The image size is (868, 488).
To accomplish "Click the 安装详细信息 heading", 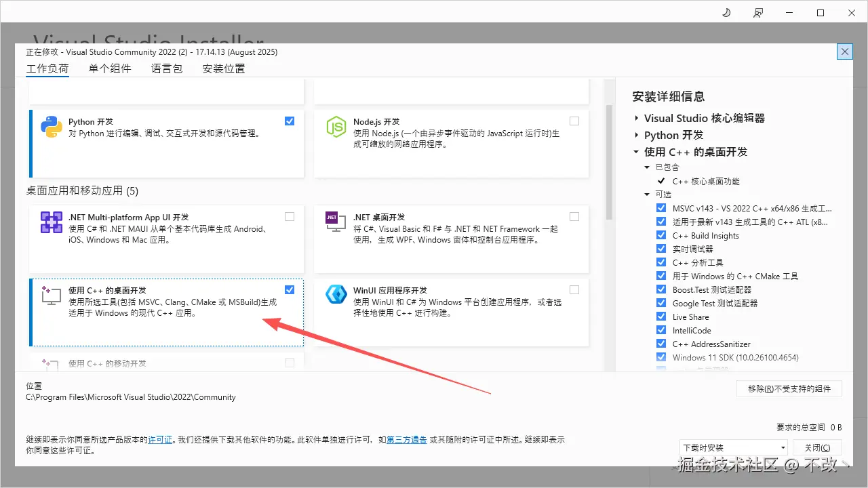I will (669, 96).
